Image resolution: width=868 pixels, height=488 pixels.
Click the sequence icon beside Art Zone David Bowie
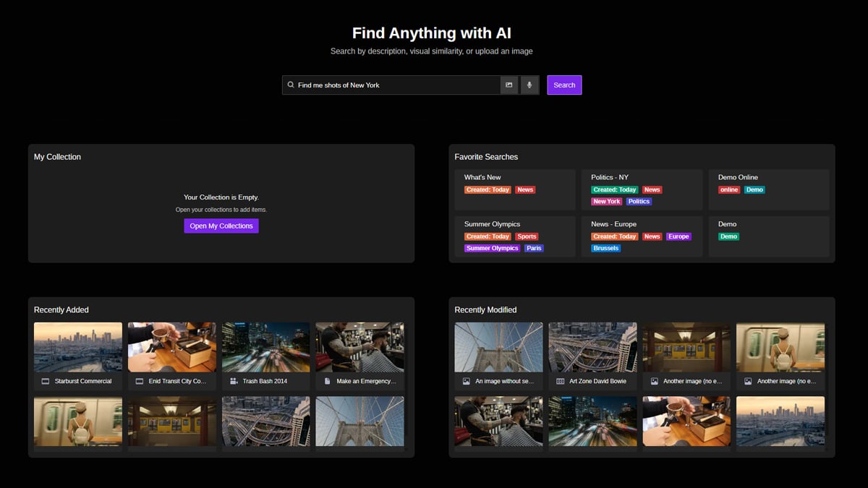560,381
